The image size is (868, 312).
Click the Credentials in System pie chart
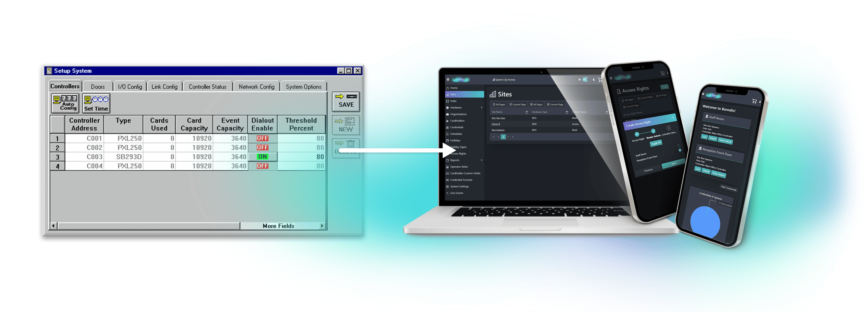tap(705, 222)
